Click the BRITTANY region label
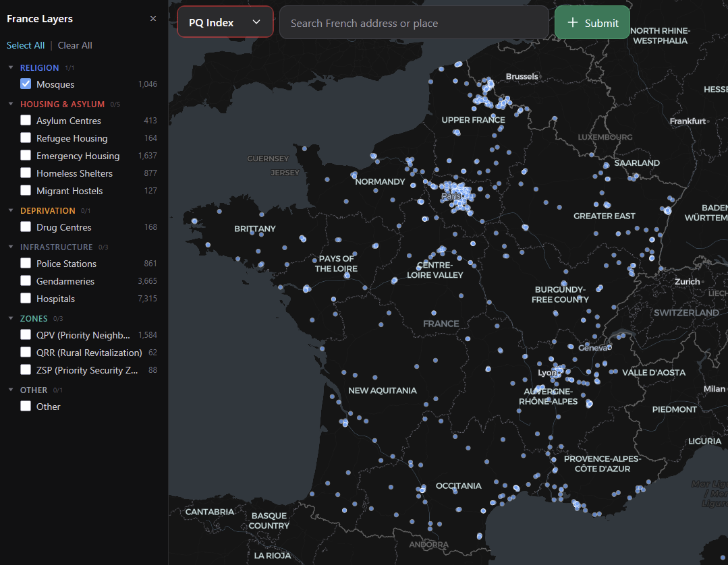Screen dimensions: 728x565 click(x=255, y=229)
